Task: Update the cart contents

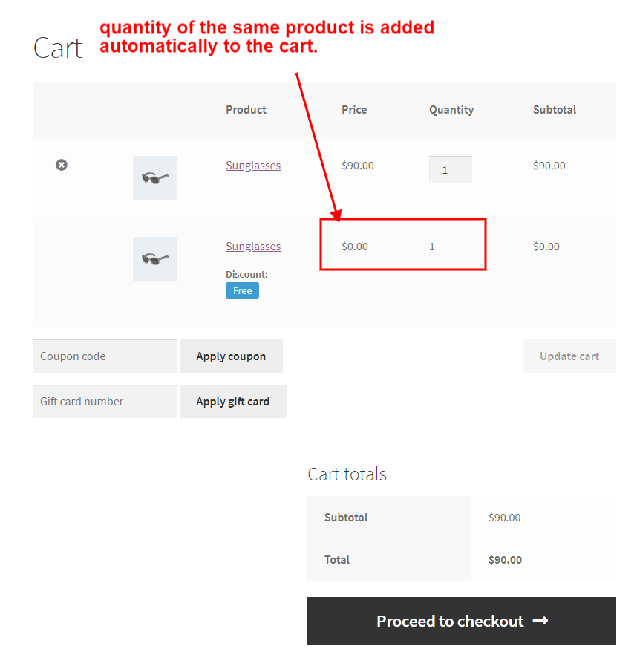Action: [569, 356]
